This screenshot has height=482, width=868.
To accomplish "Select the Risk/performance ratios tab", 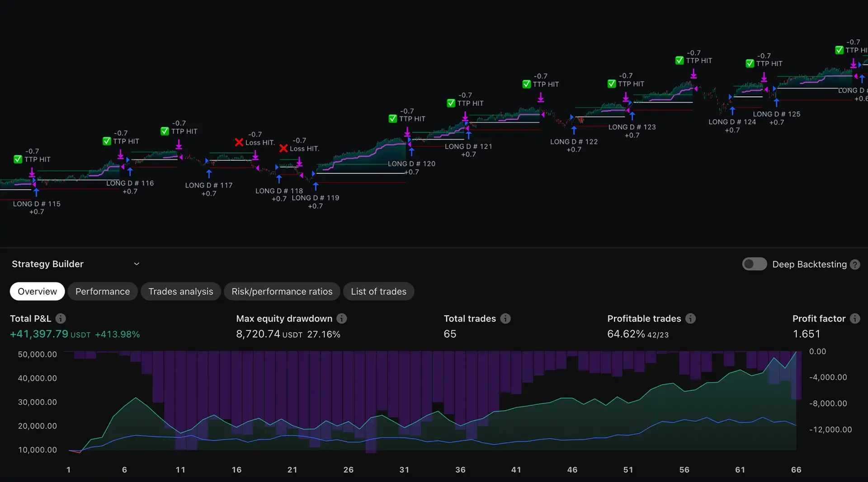I will tap(282, 291).
